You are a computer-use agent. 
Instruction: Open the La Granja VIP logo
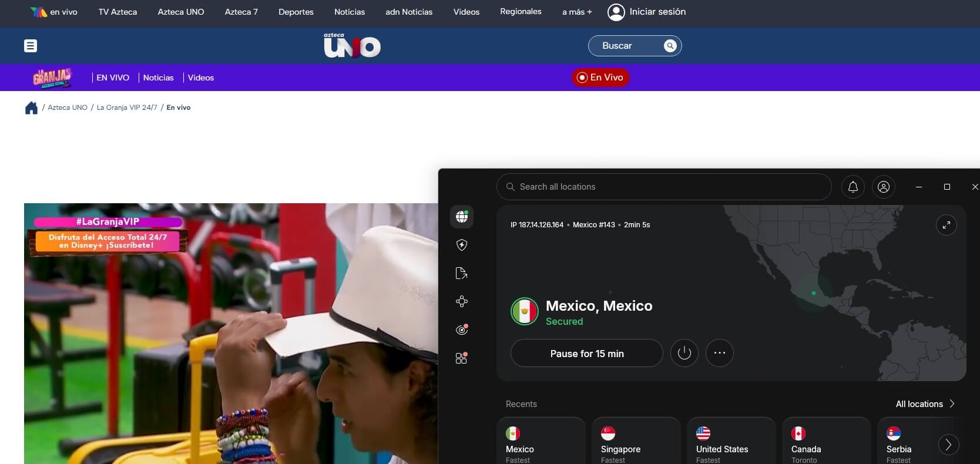pos(52,78)
